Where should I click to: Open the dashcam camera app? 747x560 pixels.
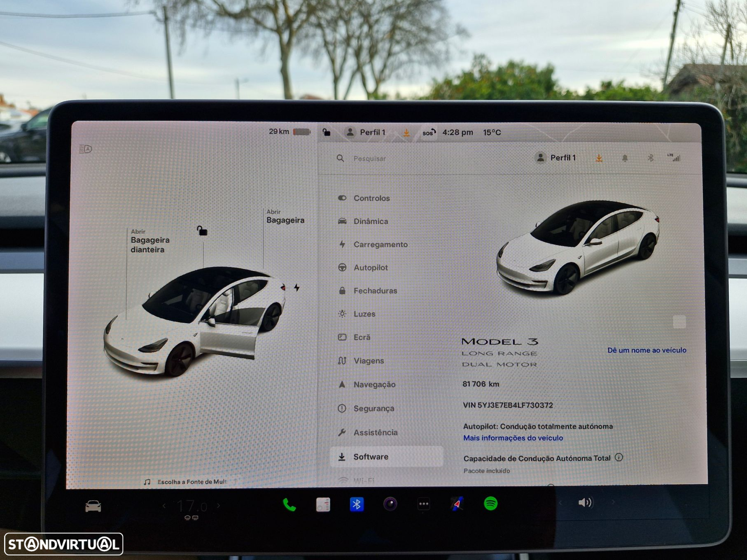(390, 504)
